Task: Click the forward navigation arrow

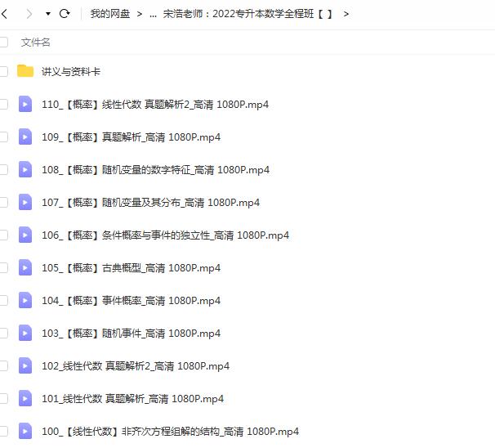Action: [29, 14]
